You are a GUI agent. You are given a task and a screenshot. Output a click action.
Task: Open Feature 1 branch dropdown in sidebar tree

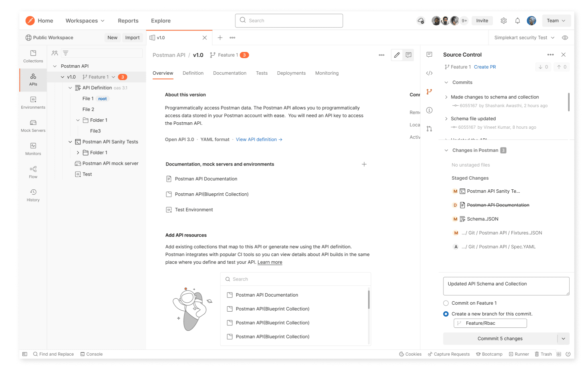114,77
